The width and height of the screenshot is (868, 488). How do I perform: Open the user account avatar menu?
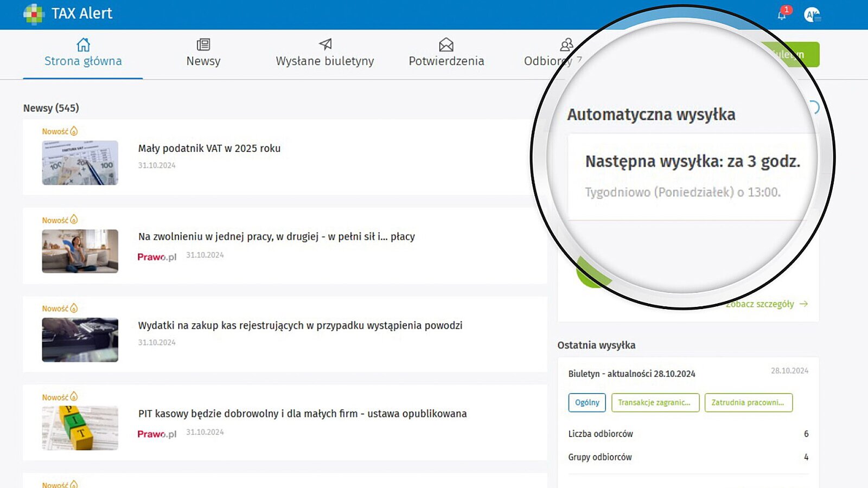(x=812, y=15)
